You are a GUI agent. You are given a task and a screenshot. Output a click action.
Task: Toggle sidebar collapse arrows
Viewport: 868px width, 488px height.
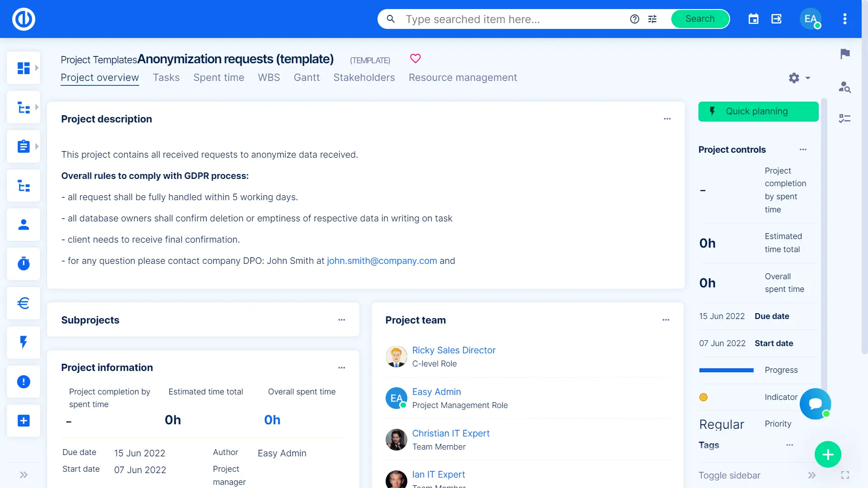click(811, 475)
